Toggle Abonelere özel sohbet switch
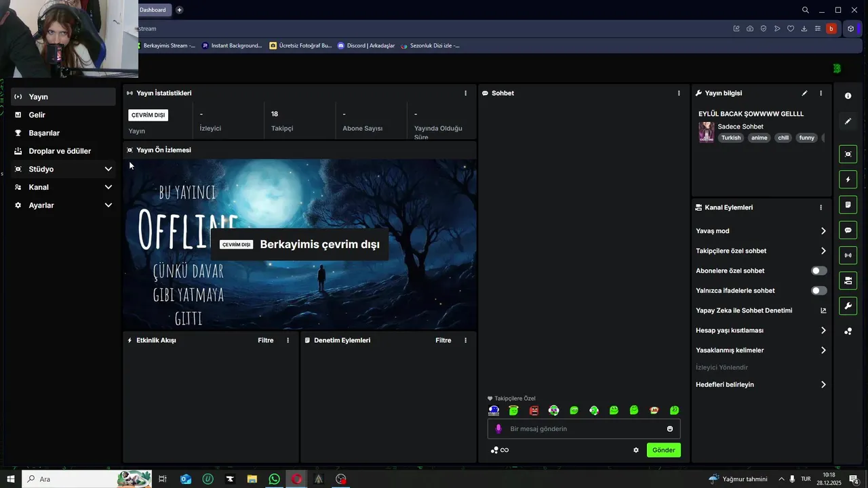 click(x=819, y=270)
